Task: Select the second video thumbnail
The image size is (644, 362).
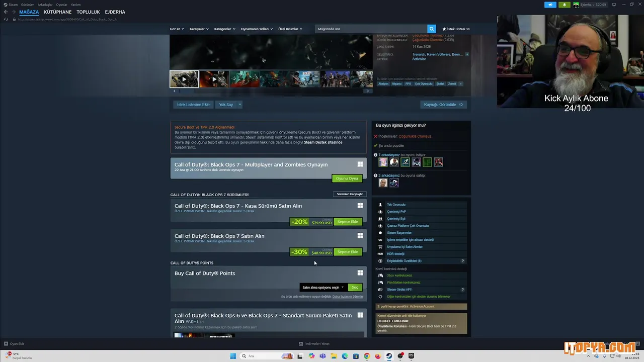Action: pos(214,79)
